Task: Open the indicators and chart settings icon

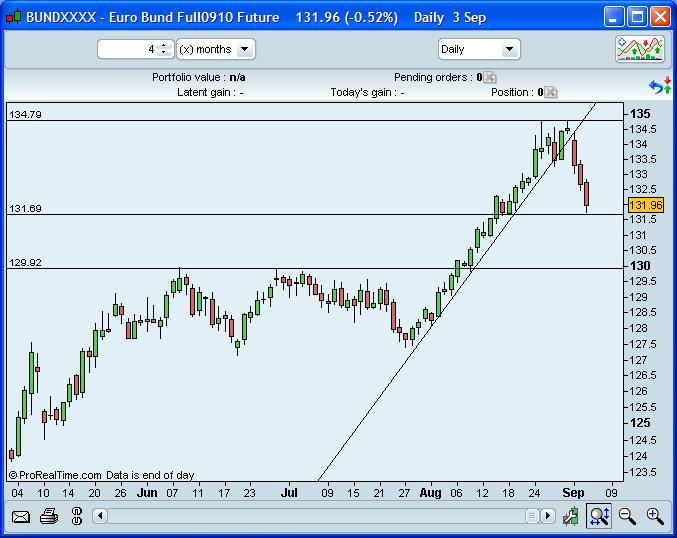Action: coord(639,49)
